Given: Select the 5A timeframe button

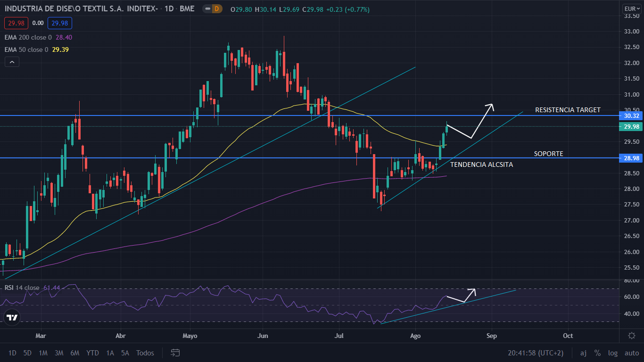Looking at the screenshot, I should click(x=124, y=353).
